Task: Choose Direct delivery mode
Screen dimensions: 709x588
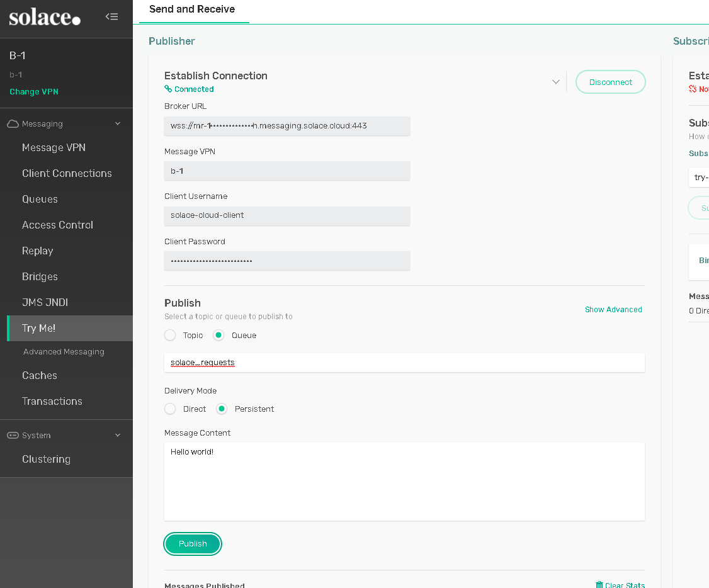Action: click(x=170, y=409)
